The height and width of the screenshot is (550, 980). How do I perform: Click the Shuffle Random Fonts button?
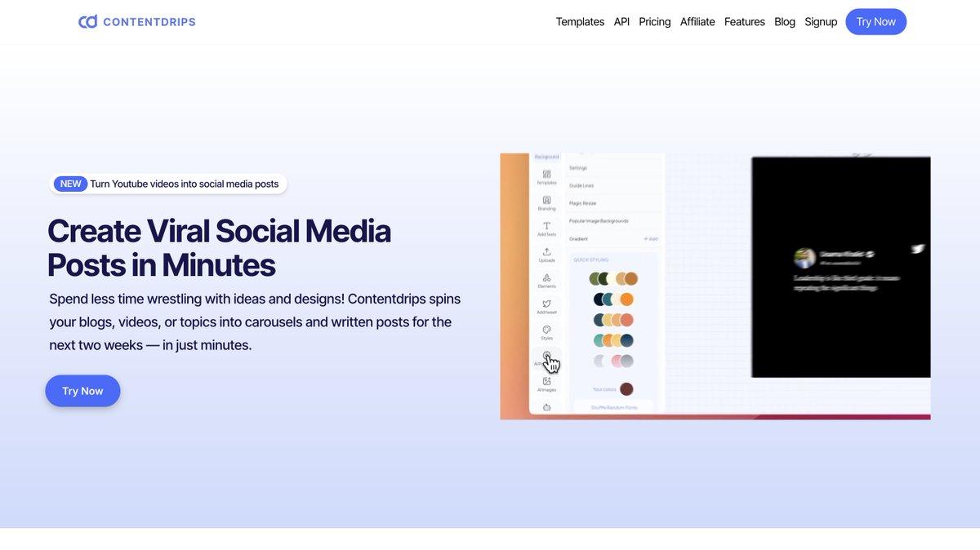(x=614, y=407)
